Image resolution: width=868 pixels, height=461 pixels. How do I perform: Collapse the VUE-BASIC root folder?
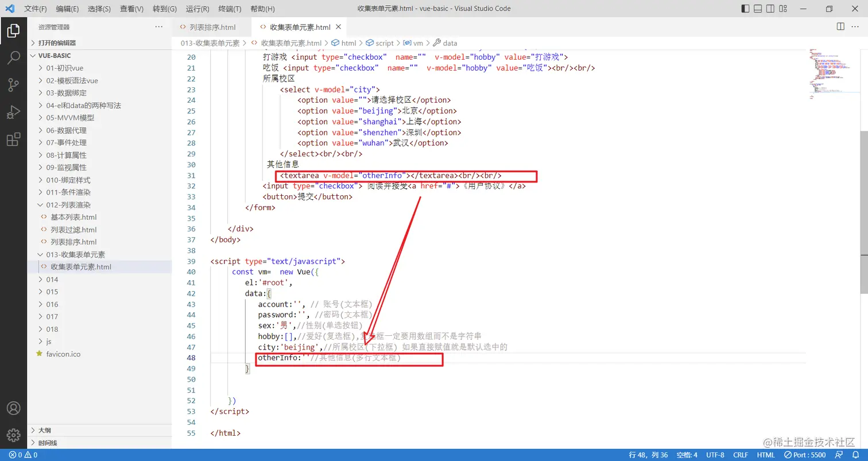coord(55,56)
